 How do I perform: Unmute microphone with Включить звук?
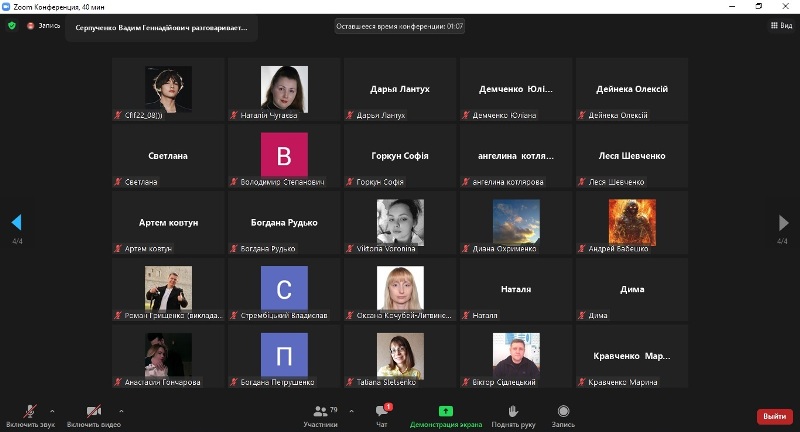[x=30, y=416]
